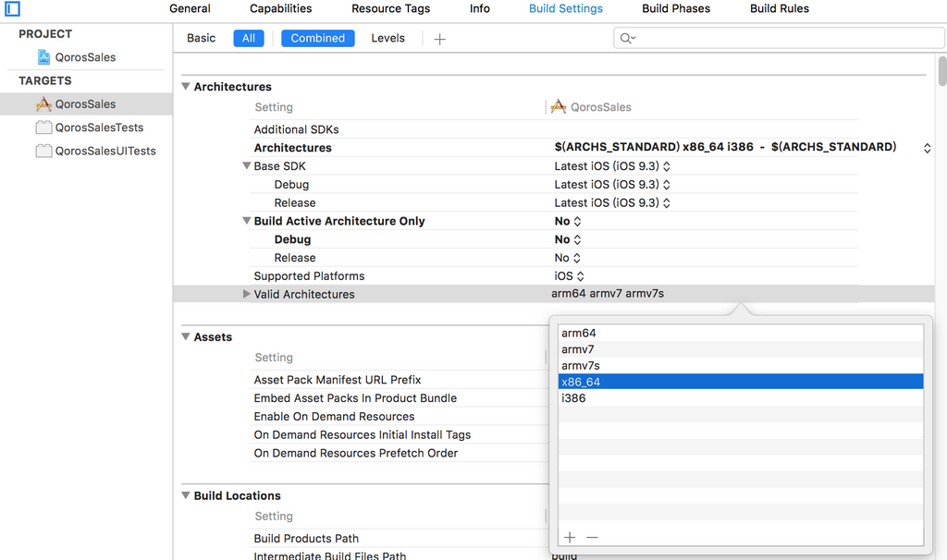Open the Build Rules tab
Screen dimensions: 947x560
(779, 8)
